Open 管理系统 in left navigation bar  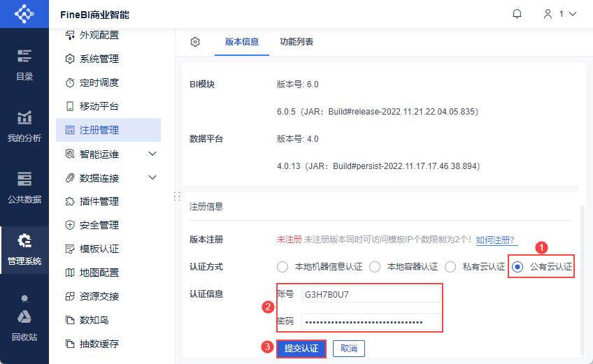pos(24,250)
